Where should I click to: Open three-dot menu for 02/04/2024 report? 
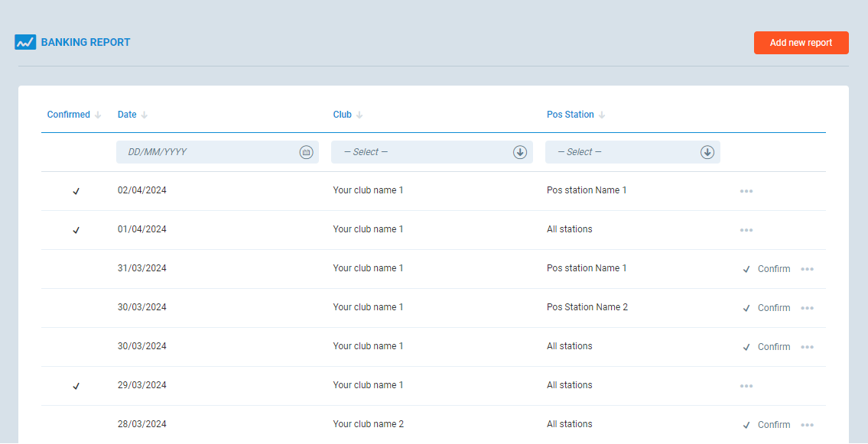pyautogui.click(x=746, y=191)
